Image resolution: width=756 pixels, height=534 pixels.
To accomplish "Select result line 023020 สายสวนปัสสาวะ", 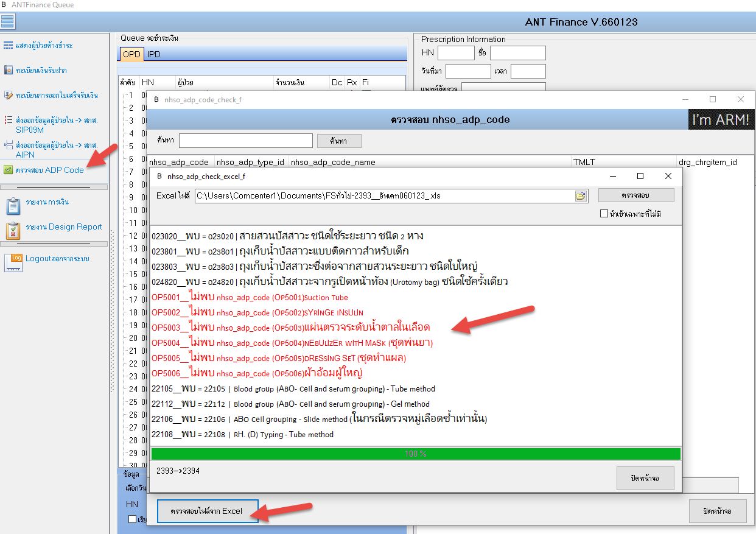I will 287,236.
